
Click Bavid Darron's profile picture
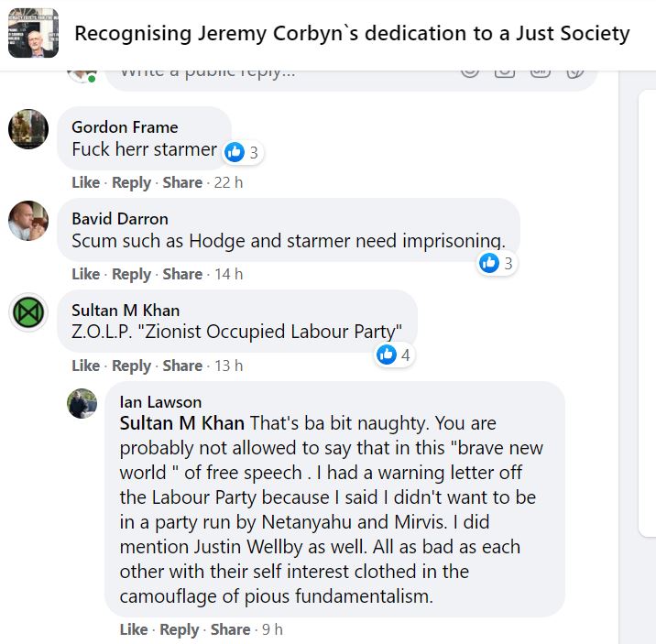click(28, 221)
